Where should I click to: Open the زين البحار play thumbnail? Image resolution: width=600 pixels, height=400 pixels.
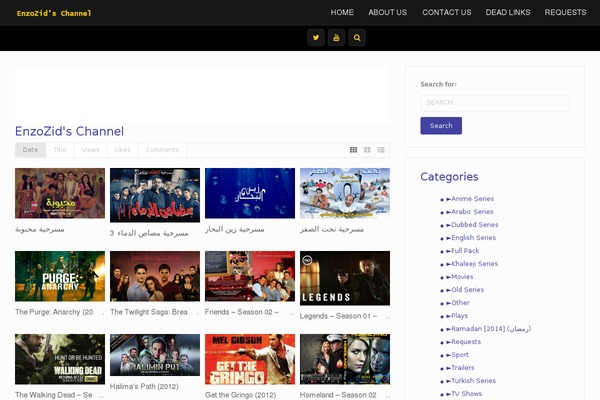point(250,193)
